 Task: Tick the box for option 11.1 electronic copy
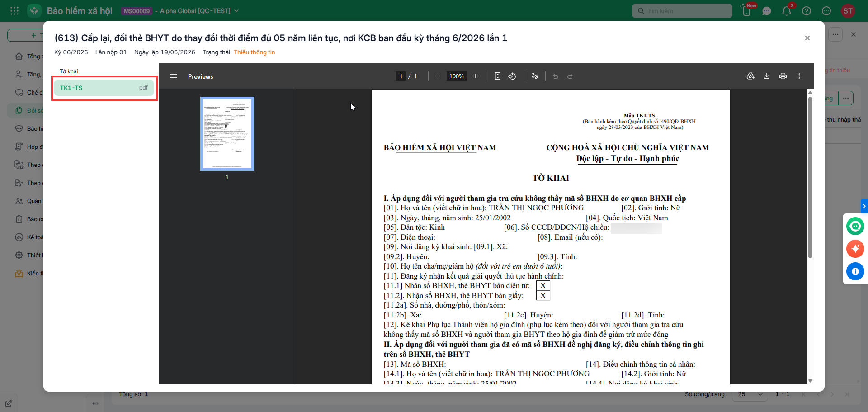543,285
